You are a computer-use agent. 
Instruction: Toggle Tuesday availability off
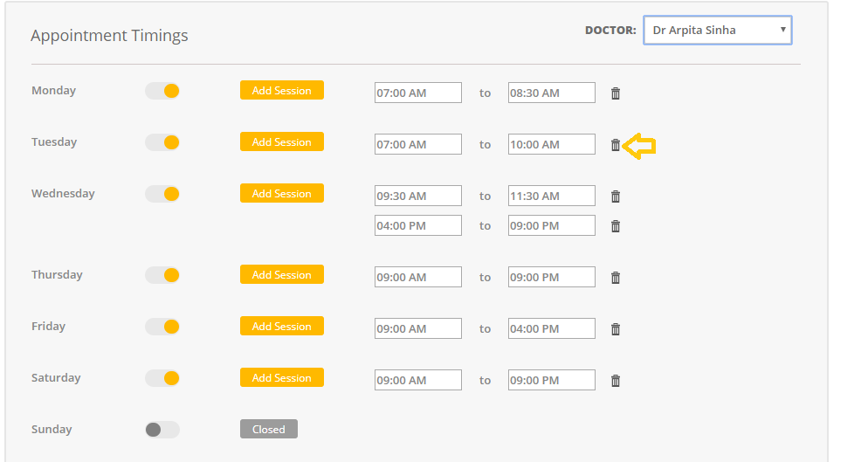[162, 142]
